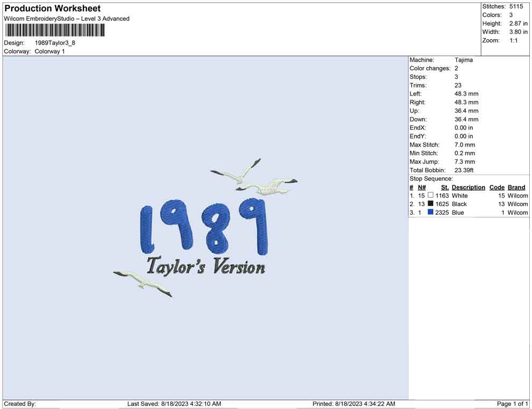The width and height of the screenshot is (532, 409).
Task: Click the "Up:" measurement label
Action: click(414, 111)
